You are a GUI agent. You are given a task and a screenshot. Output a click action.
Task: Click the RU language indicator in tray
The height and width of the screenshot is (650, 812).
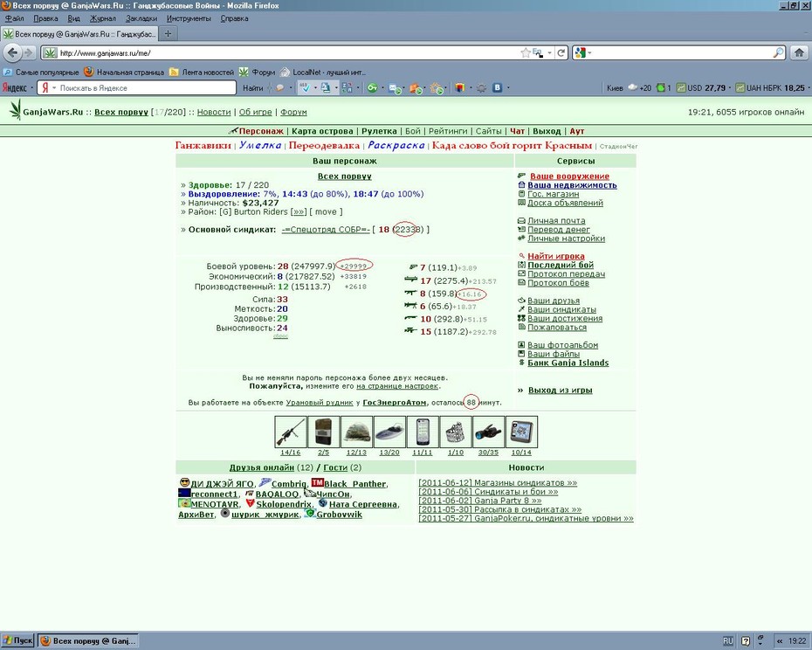727,641
